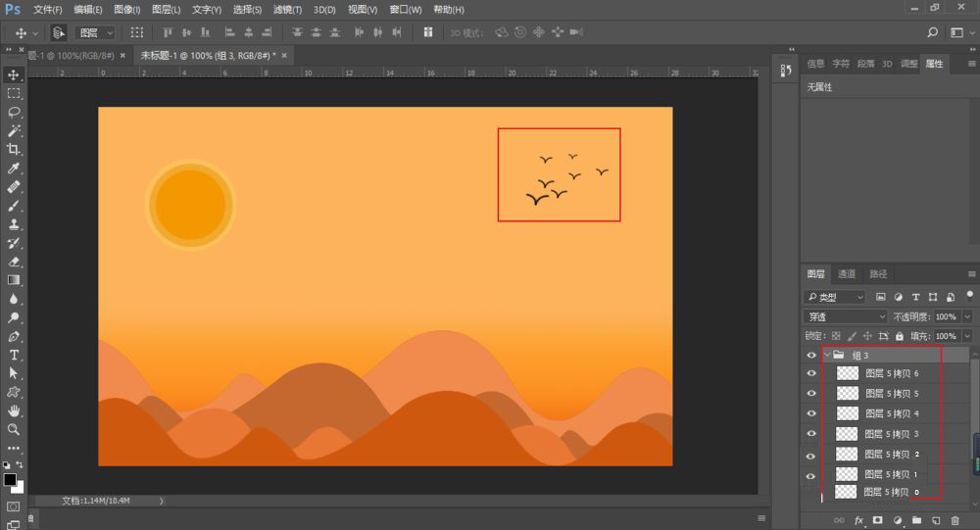The image size is (980, 530).
Task: Add a layer mask via panel icon
Action: [878, 520]
